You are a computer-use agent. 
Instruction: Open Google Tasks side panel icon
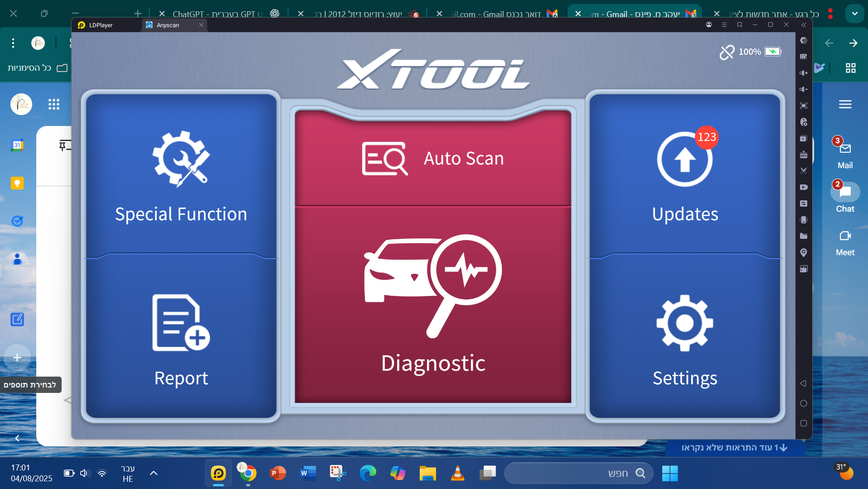17,221
